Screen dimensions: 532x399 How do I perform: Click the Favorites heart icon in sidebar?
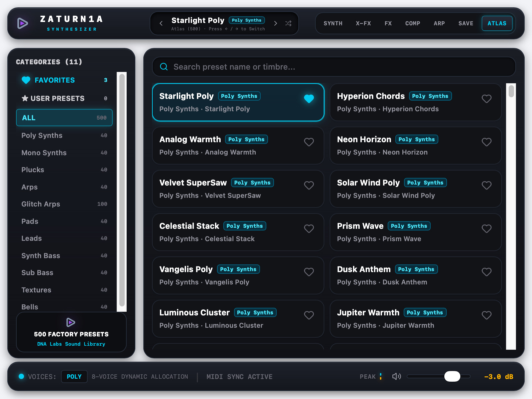click(26, 80)
